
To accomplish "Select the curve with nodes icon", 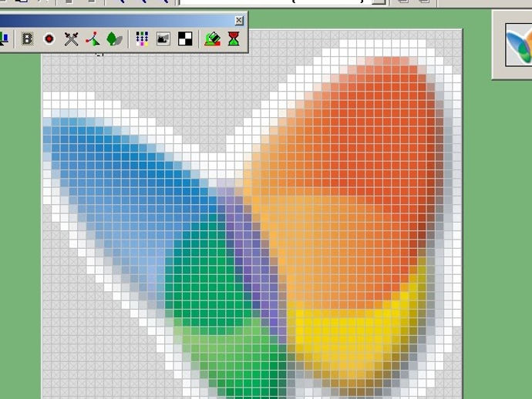I will click(x=93, y=39).
